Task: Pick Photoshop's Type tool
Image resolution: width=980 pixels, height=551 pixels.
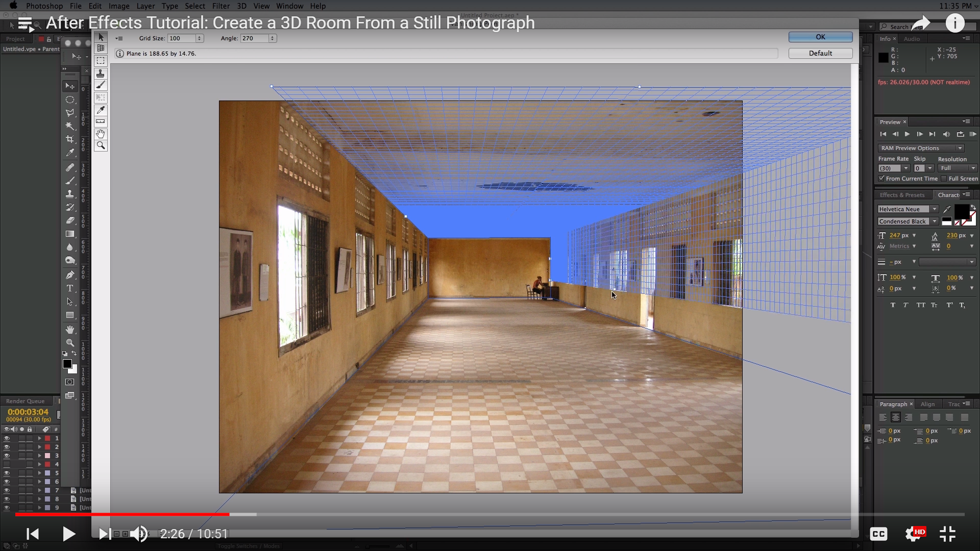Action: 70,288
